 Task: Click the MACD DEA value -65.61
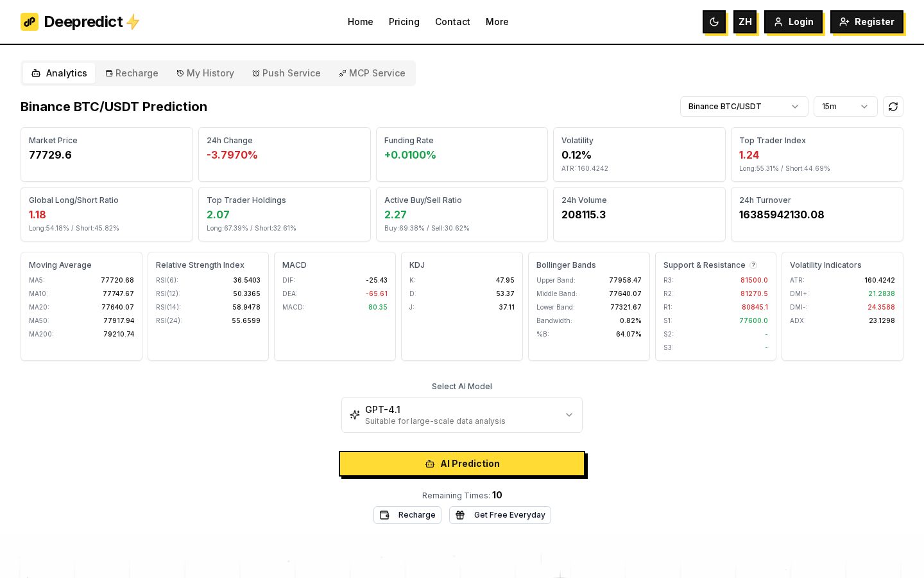point(377,293)
